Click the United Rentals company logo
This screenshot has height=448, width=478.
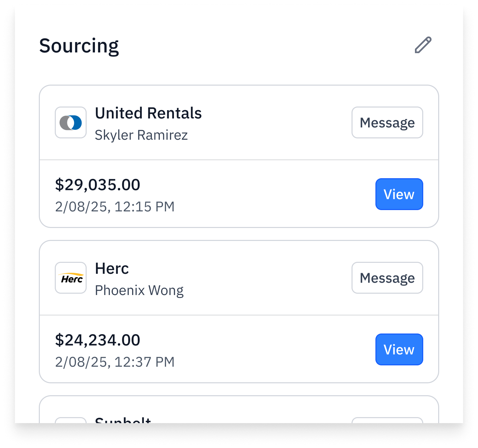click(71, 122)
